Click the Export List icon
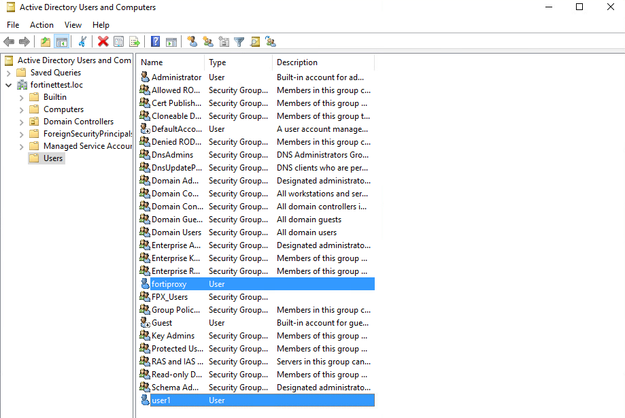This screenshot has width=625, height=418. click(x=134, y=41)
